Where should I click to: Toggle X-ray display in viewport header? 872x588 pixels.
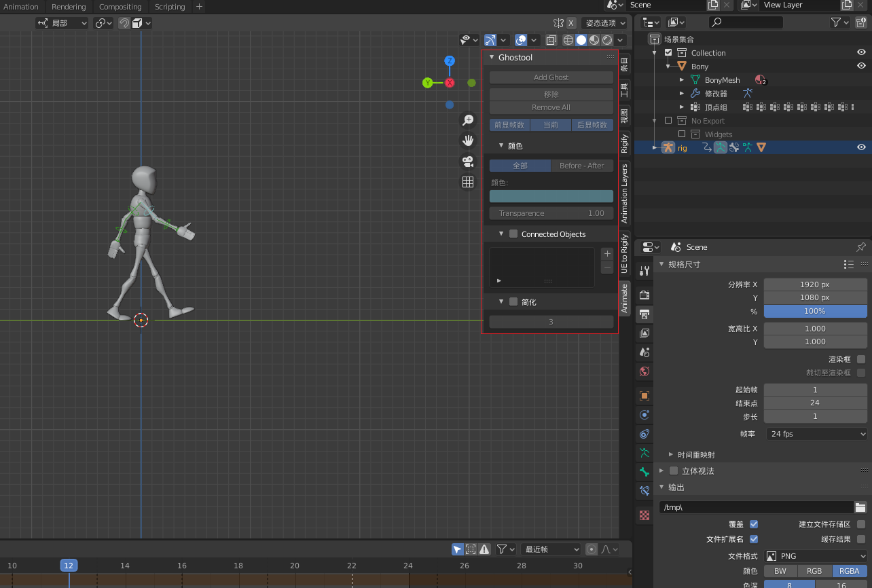coord(551,41)
